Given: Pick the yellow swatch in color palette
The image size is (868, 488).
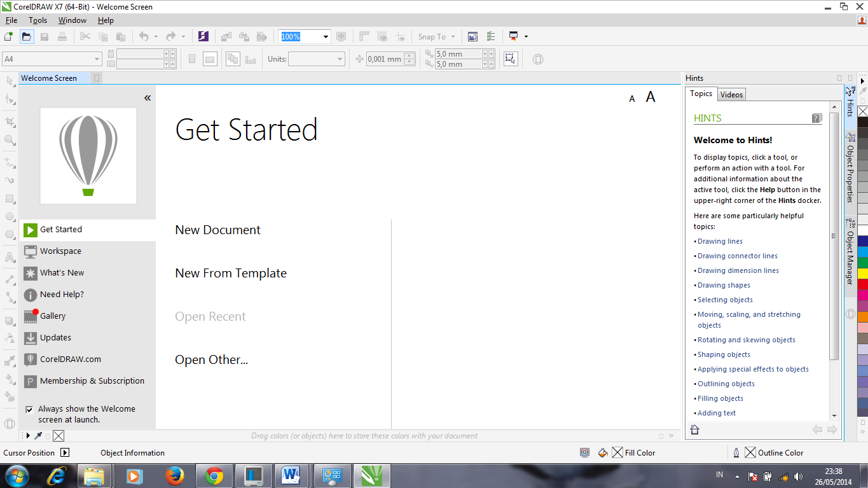Looking at the screenshot, I should [863, 274].
